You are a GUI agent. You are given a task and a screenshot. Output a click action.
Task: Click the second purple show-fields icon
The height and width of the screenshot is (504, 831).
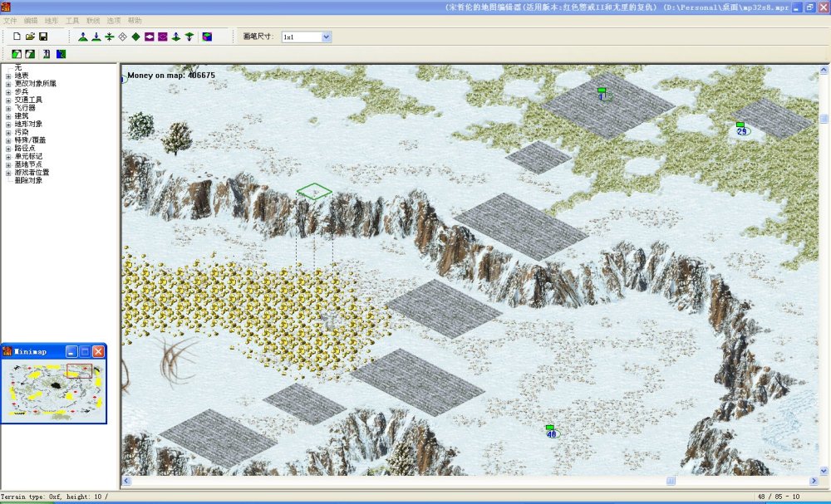pos(163,37)
